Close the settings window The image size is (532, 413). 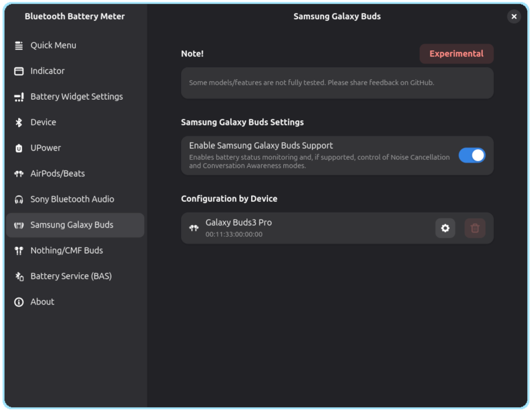514,16
